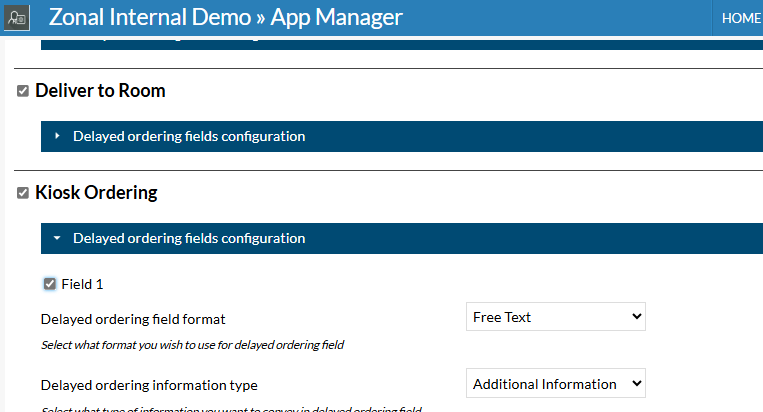Click the Deliver to Room heading

(x=100, y=91)
